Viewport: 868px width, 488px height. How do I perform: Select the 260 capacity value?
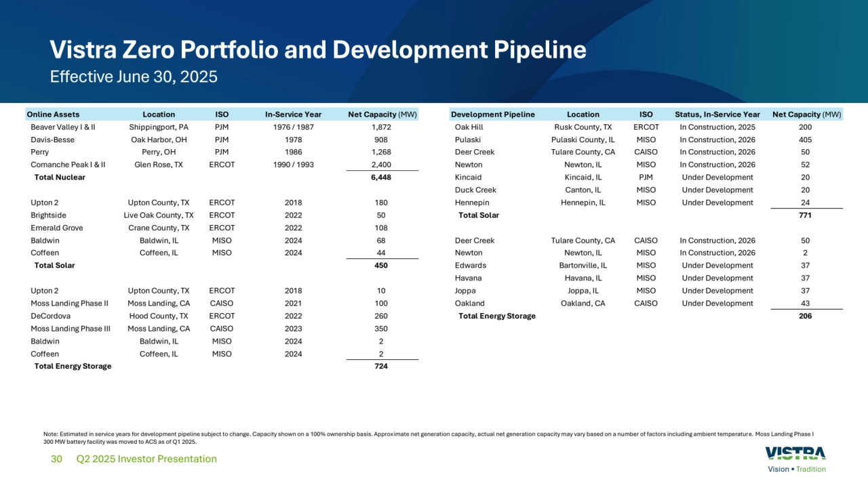click(x=382, y=316)
